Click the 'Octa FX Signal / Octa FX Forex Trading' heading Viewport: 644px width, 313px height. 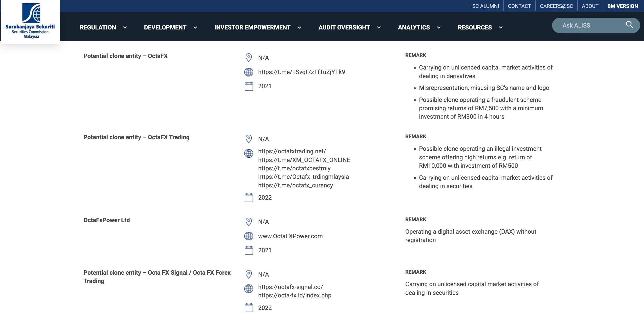[x=157, y=277]
